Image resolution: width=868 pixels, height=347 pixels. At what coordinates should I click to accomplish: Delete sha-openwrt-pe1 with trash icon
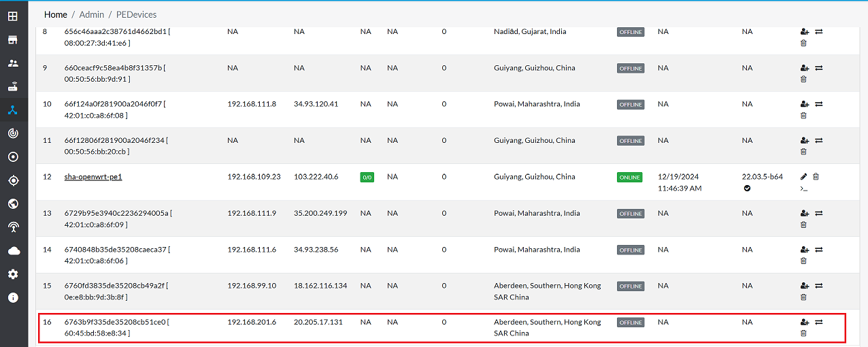[x=816, y=177]
